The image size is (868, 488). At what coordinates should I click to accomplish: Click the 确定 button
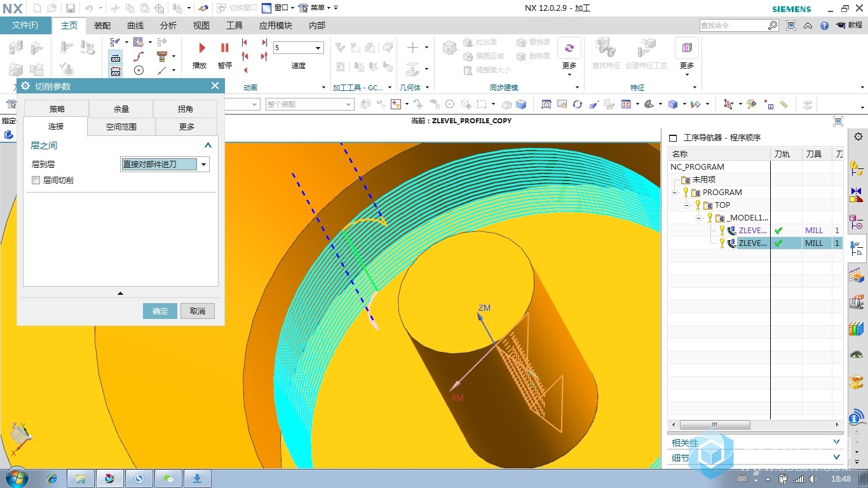coord(160,311)
